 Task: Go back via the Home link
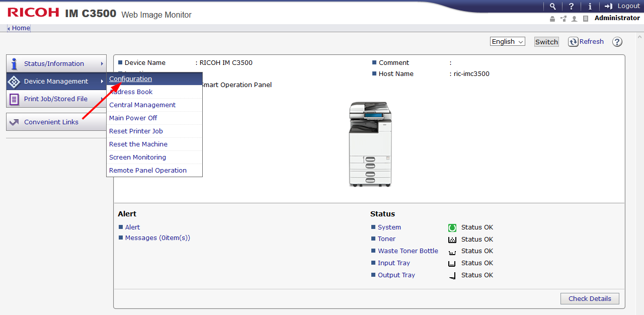pyautogui.click(x=21, y=28)
